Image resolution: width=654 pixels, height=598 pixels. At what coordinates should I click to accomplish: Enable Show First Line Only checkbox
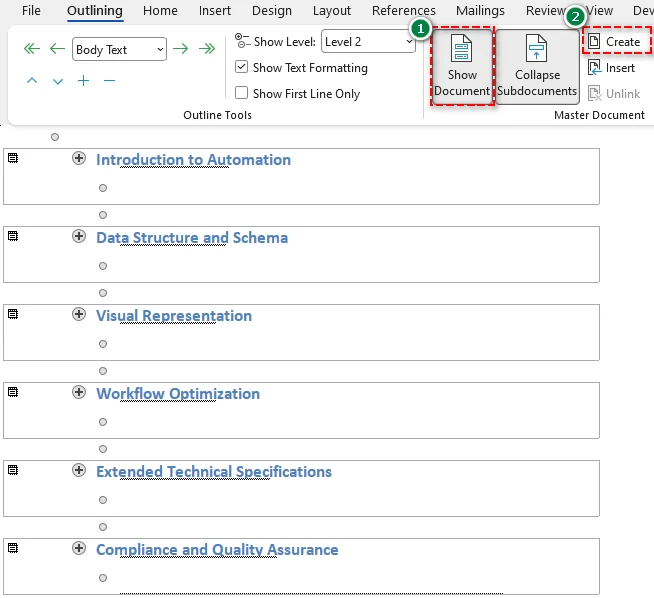pos(241,93)
